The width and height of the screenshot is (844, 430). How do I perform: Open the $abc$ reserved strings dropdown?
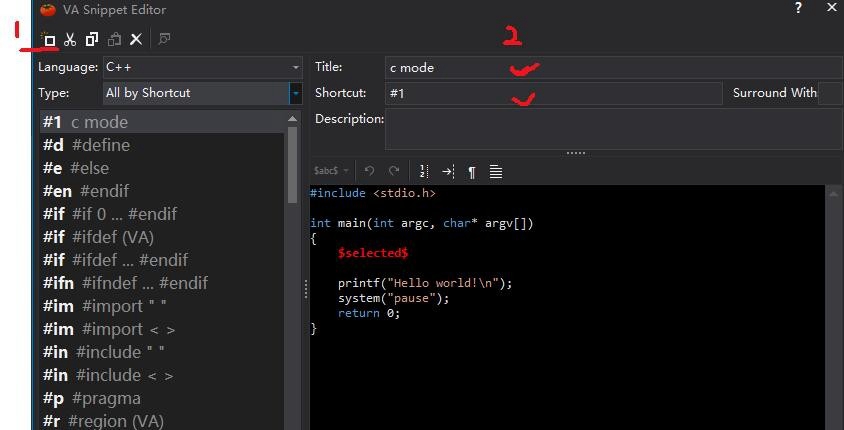click(x=331, y=171)
